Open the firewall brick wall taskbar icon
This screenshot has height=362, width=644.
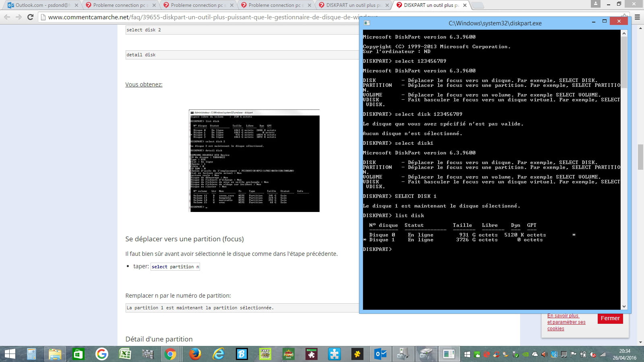(148, 354)
